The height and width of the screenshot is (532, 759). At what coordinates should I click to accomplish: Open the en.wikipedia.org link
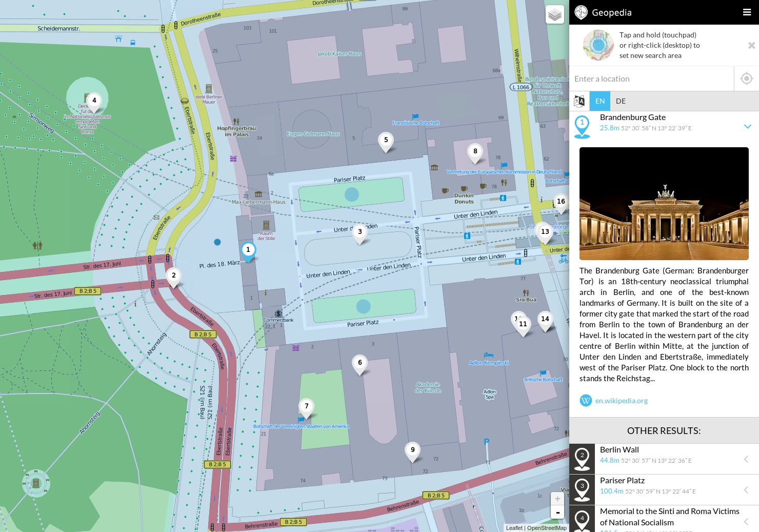tap(621, 401)
